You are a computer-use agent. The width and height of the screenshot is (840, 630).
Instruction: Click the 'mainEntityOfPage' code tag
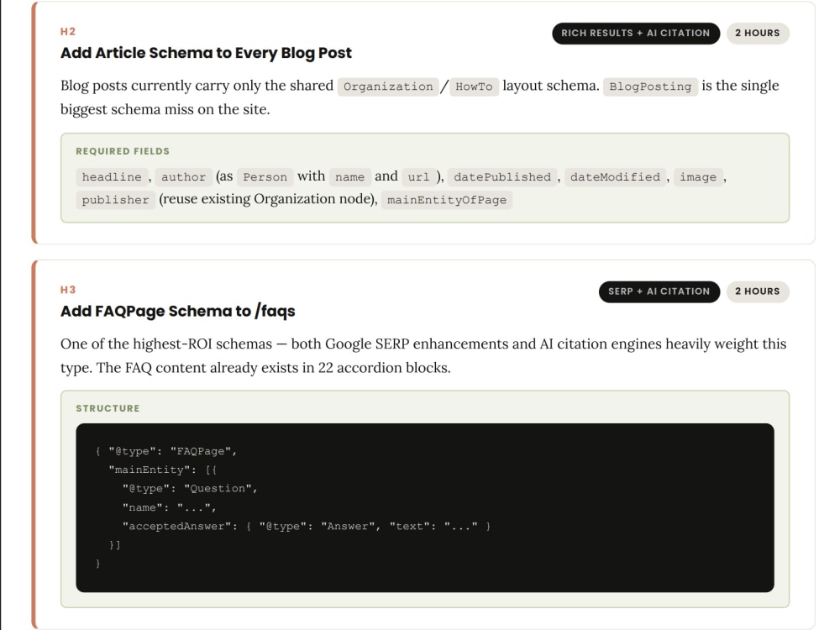click(x=447, y=200)
